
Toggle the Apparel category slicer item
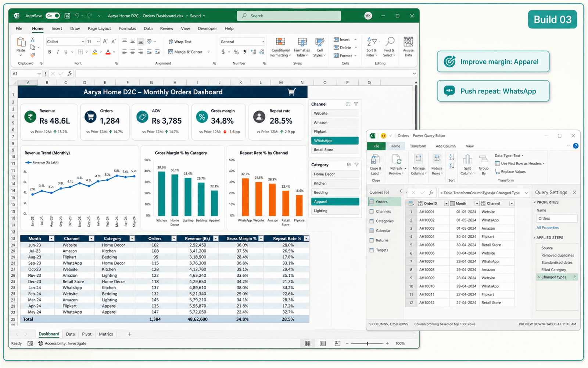pyautogui.click(x=335, y=202)
